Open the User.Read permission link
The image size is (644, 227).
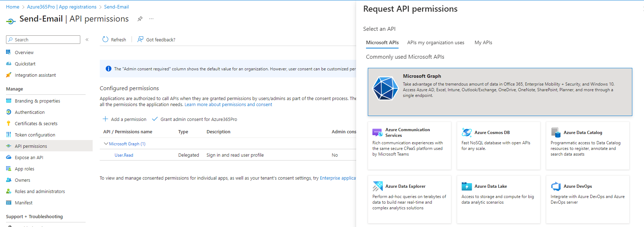pyautogui.click(x=124, y=155)
